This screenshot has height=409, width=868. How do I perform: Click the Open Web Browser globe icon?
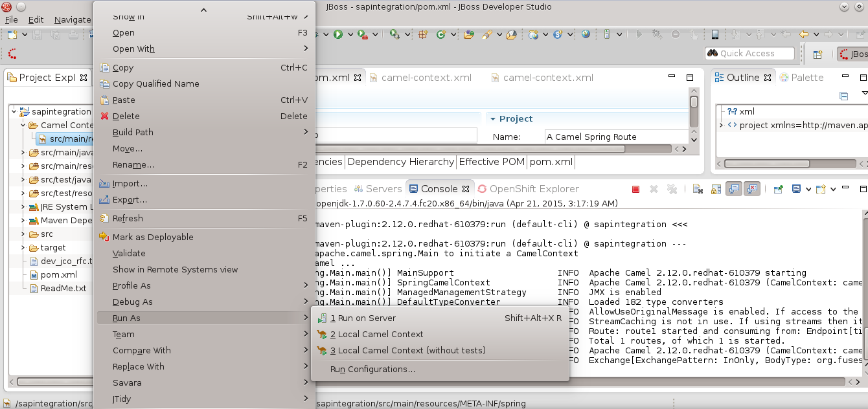click(x=586, y=34)
